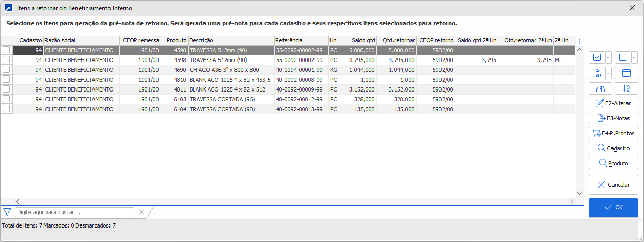Click the vertical scrollbar up arrow
The width and height of the screenshot is (644, 242).
pyautogui.click(x=579, y=50)
